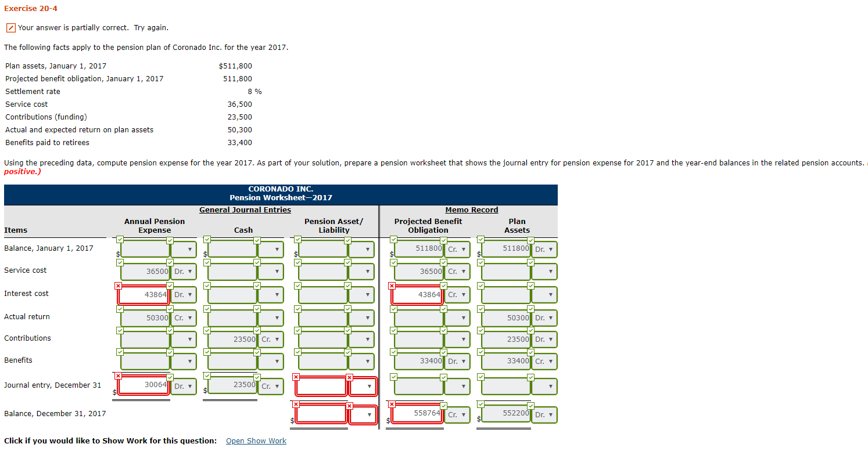Viewport: 868px width, 455px height.
Task: Open the Show Work link
Action: (256, 441)
